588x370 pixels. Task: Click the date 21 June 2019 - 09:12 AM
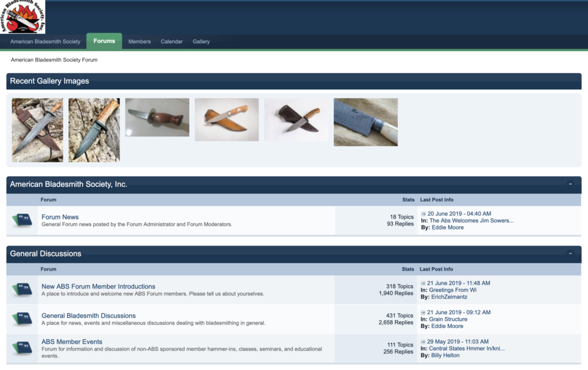(459, 312)
